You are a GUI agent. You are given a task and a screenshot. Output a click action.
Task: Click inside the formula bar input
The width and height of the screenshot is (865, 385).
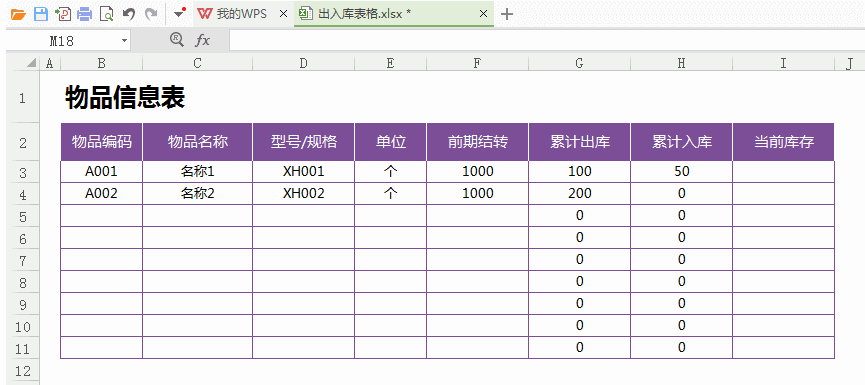point(546,41)
